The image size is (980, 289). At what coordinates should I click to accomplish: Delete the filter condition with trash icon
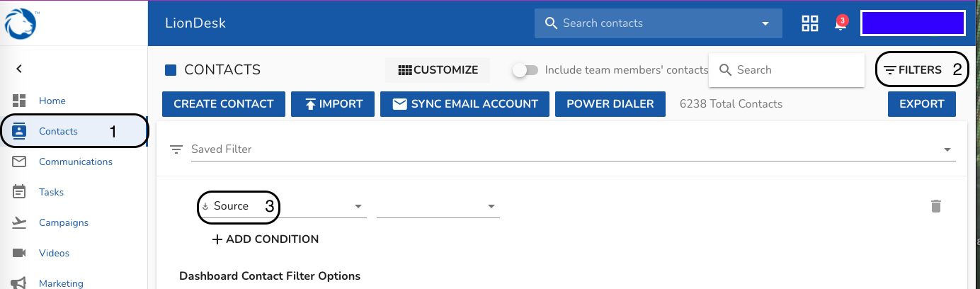[x=935, y=206]
